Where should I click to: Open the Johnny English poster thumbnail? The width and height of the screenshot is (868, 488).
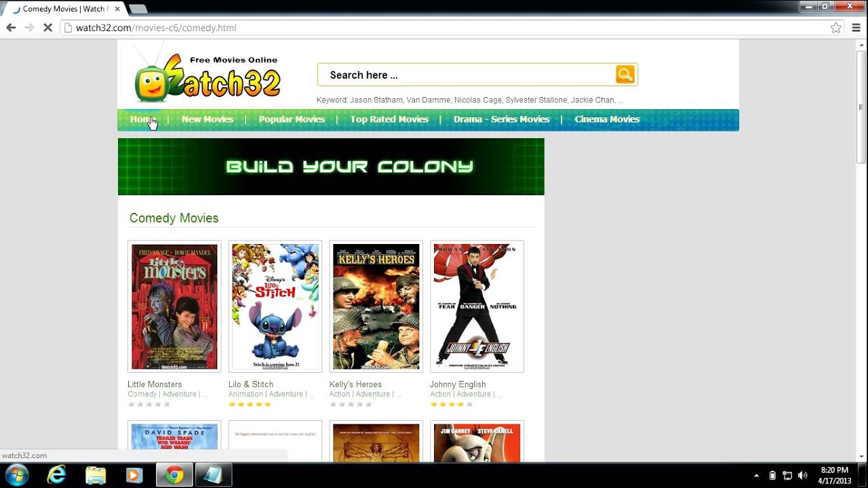(x=477, y=306)
